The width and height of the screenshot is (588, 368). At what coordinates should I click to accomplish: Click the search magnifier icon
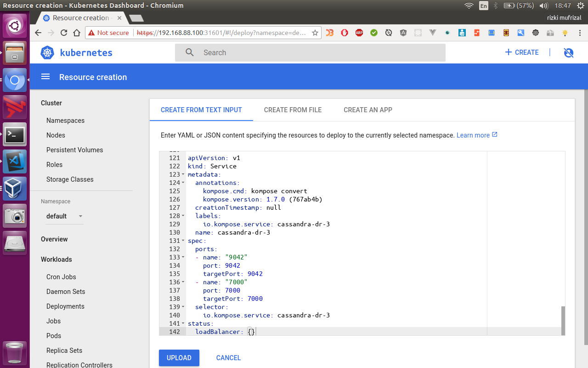point(190,52)
